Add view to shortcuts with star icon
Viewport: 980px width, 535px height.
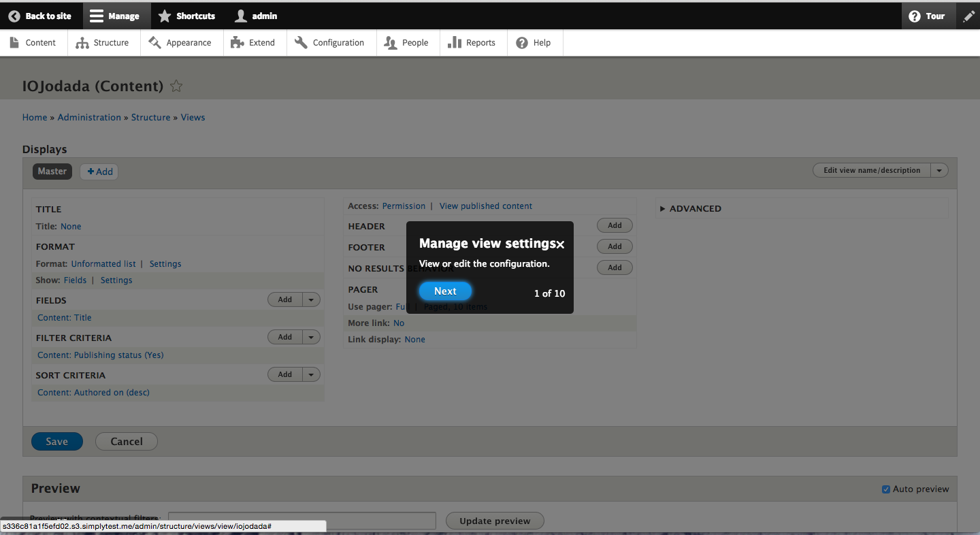pyautogui.click(x=176, y=86)
